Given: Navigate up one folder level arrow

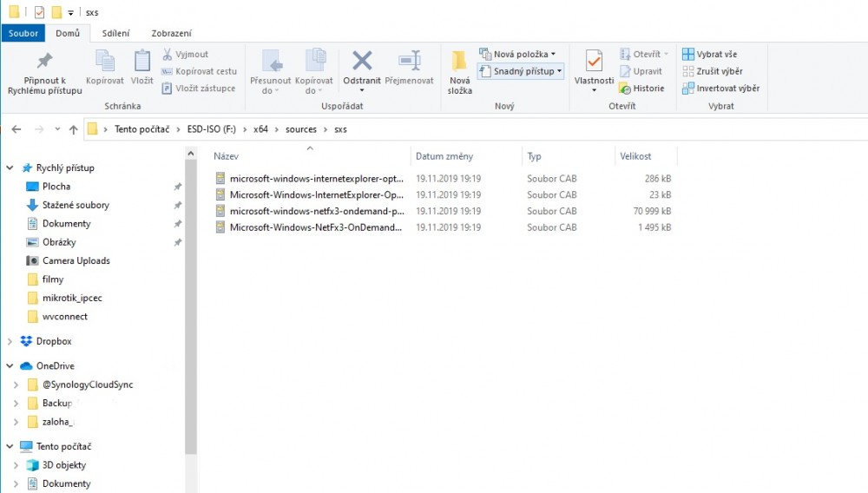Looking at the screenshot, I should click(x=74, y=129).
